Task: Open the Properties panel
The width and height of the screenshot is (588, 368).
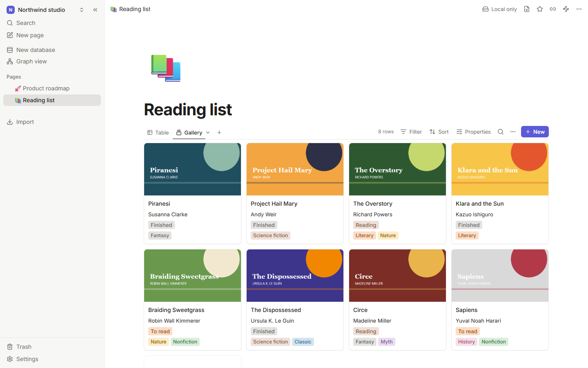Action: click(x=474, y=132)
